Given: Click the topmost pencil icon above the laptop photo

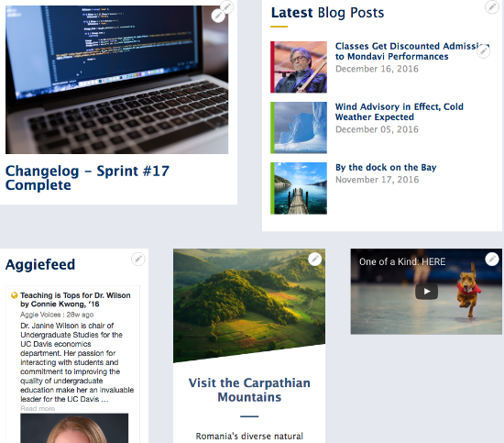Looking at the screenshot, I should (227, 6).
